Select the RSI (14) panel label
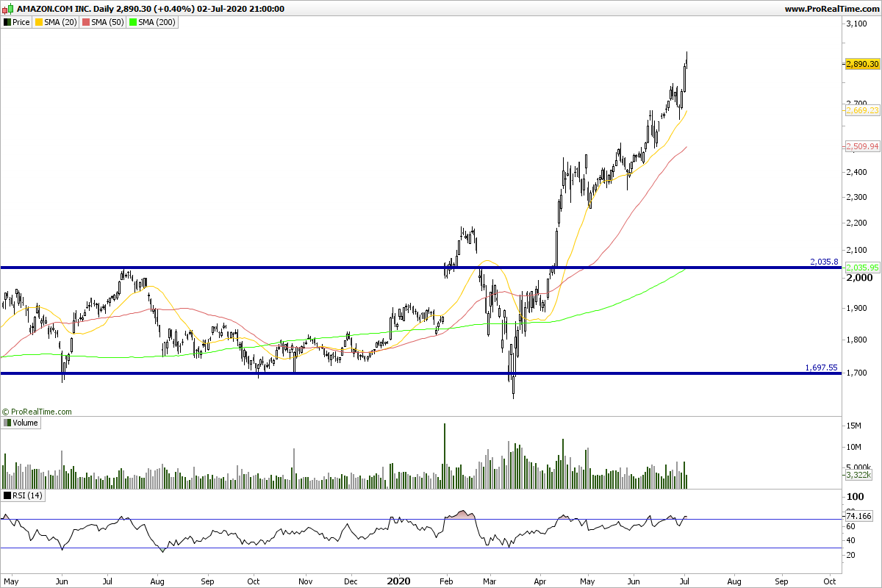882x588 pixels. pyautogui.click(x=28, y=495)
